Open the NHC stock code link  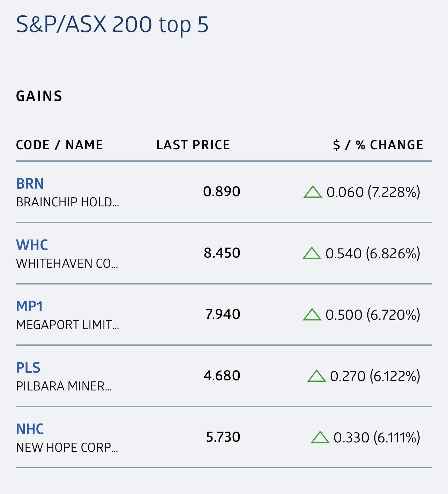pyautogui.click(x=30, y=429)
